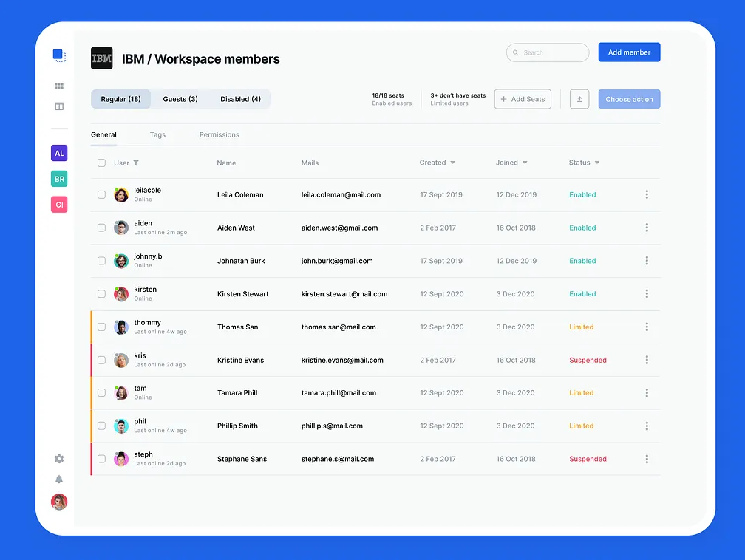Viewport: 745px width, 560px height.
Task: Open the BR workspace in sidebar
Action: (x=59, y=179)
